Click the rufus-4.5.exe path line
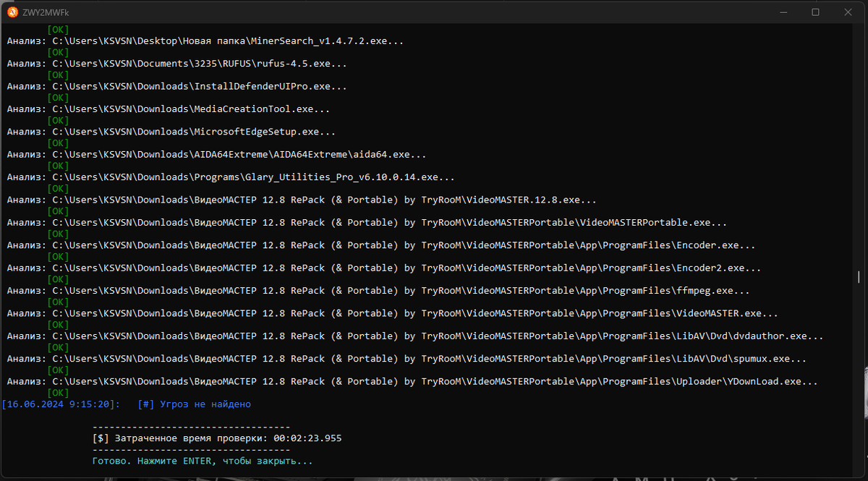 click(x=177, y=64)
